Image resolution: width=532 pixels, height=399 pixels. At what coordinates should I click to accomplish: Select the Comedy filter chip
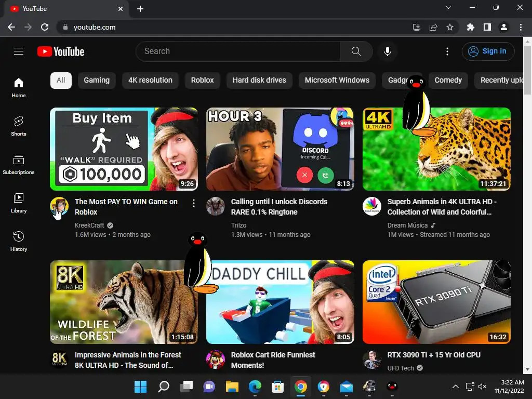448,81
